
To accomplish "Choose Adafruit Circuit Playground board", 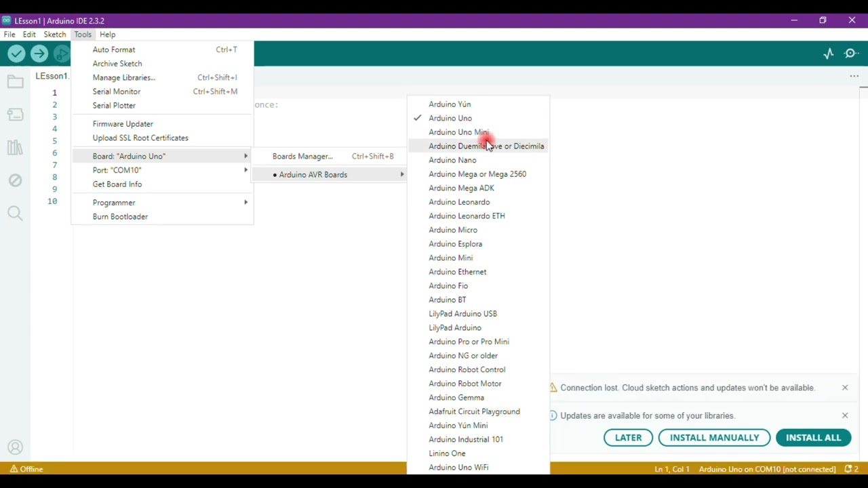I will 478,411.
